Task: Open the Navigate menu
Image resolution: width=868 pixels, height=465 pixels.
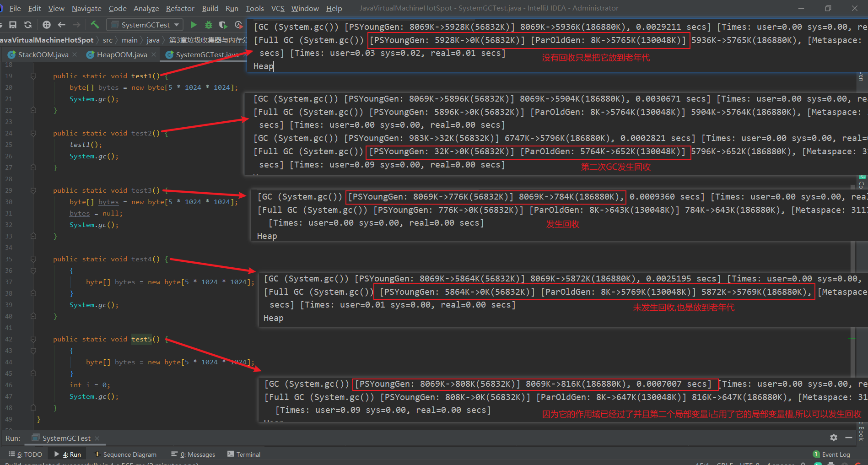Action: click(86, 8)
